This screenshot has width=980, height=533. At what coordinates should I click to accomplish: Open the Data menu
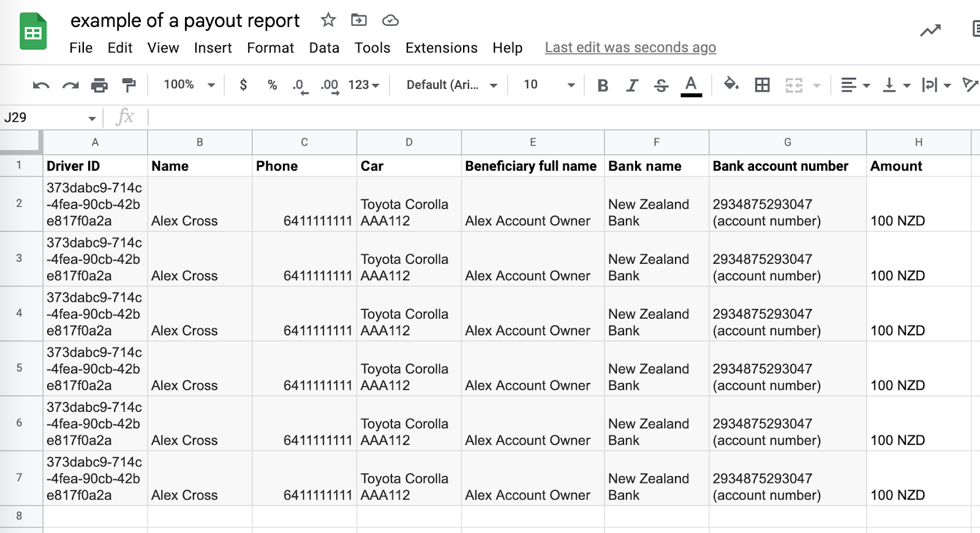324,48
